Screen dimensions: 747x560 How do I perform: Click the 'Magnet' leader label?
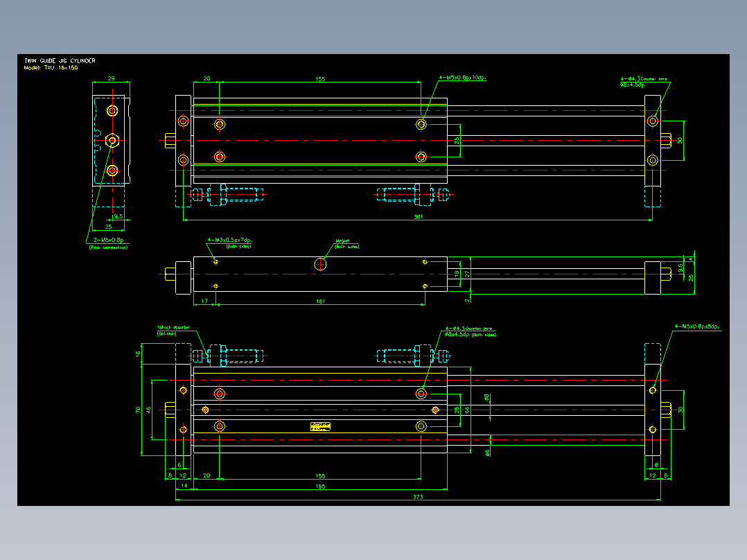pos(343,241)
